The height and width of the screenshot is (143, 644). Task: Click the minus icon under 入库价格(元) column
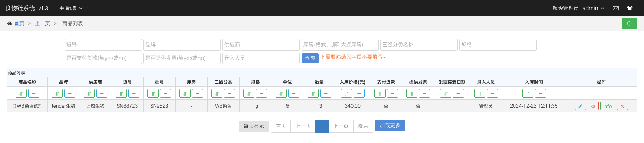tap(359, 93)
